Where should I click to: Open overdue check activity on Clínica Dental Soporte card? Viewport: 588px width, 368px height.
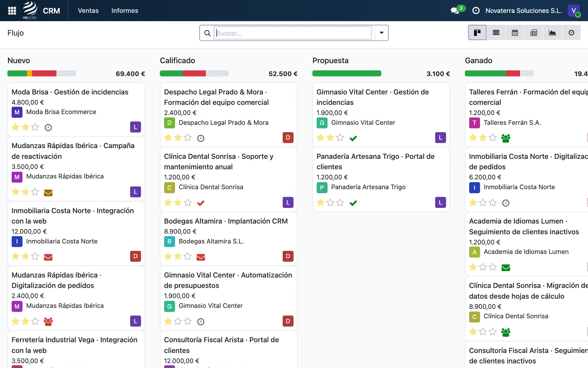[x=201, y=203]
